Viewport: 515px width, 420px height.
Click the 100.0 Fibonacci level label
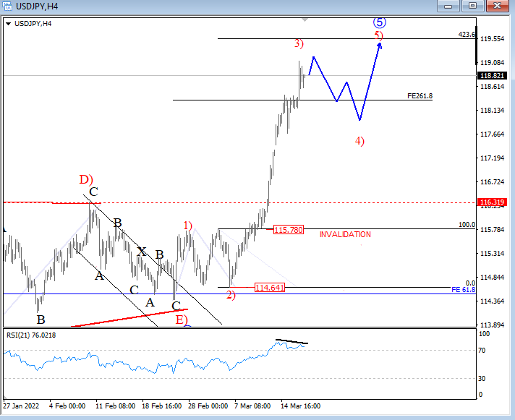click(467, 224)
